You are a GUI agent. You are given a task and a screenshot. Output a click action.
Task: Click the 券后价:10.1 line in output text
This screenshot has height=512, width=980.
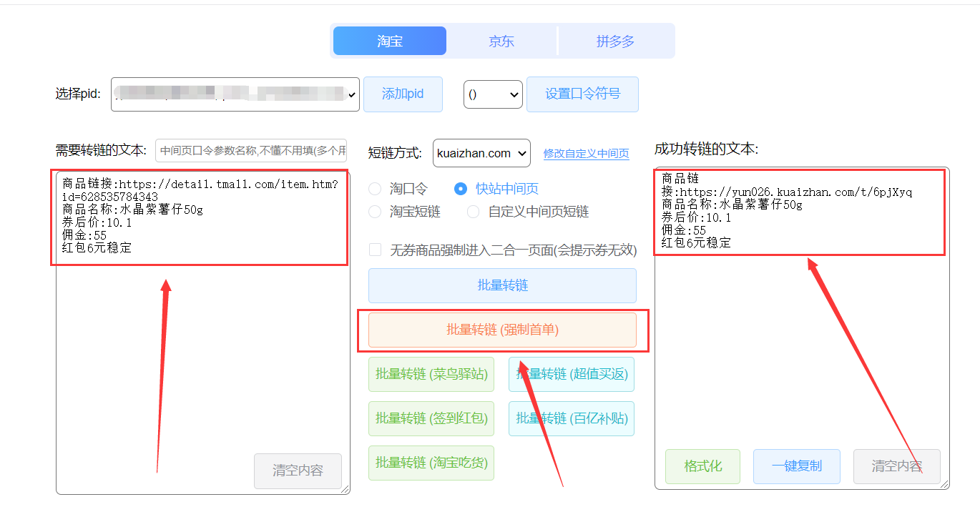click(x=697, y=217)
